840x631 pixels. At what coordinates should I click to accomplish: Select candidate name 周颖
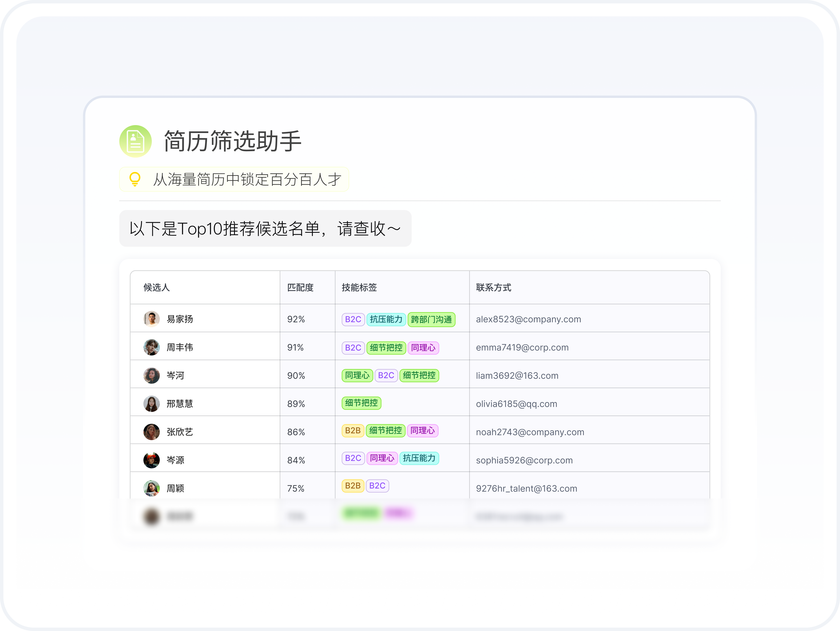(175, 488)
